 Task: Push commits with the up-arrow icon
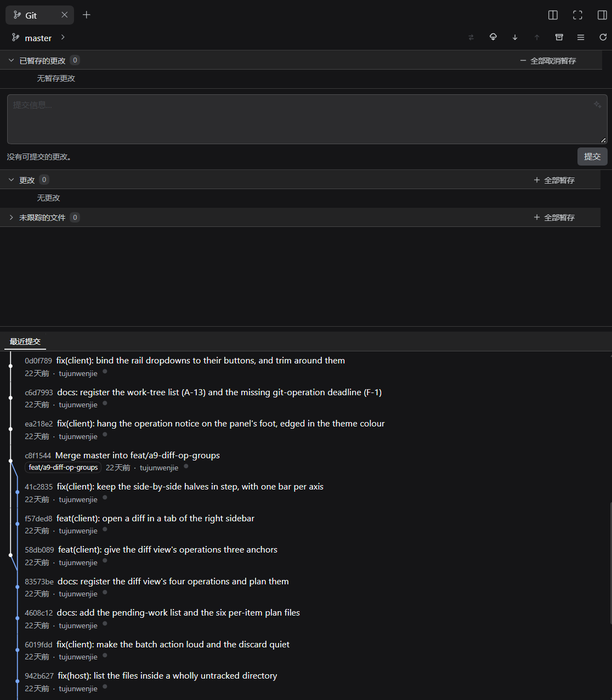tap(537, 37)
